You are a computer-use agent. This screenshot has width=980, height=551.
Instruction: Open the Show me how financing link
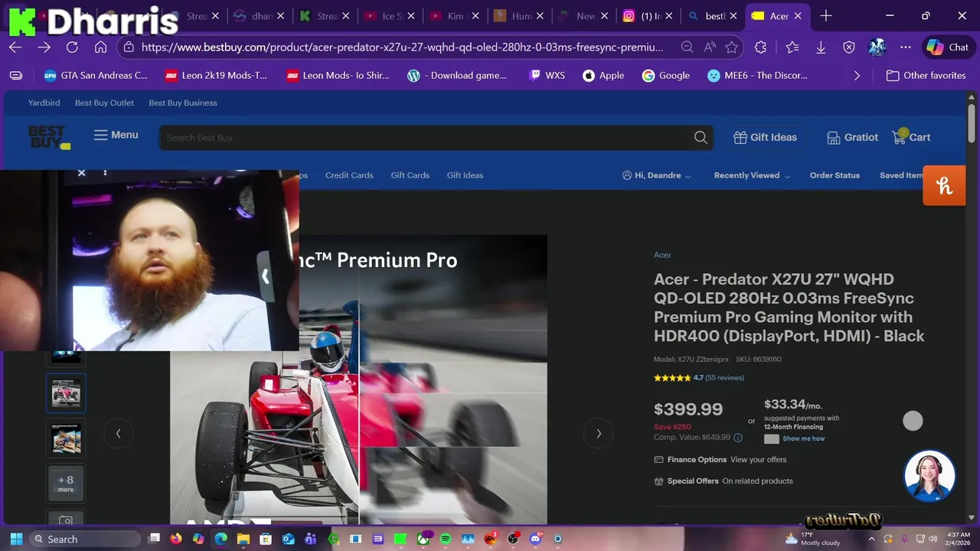click(803, 439)
